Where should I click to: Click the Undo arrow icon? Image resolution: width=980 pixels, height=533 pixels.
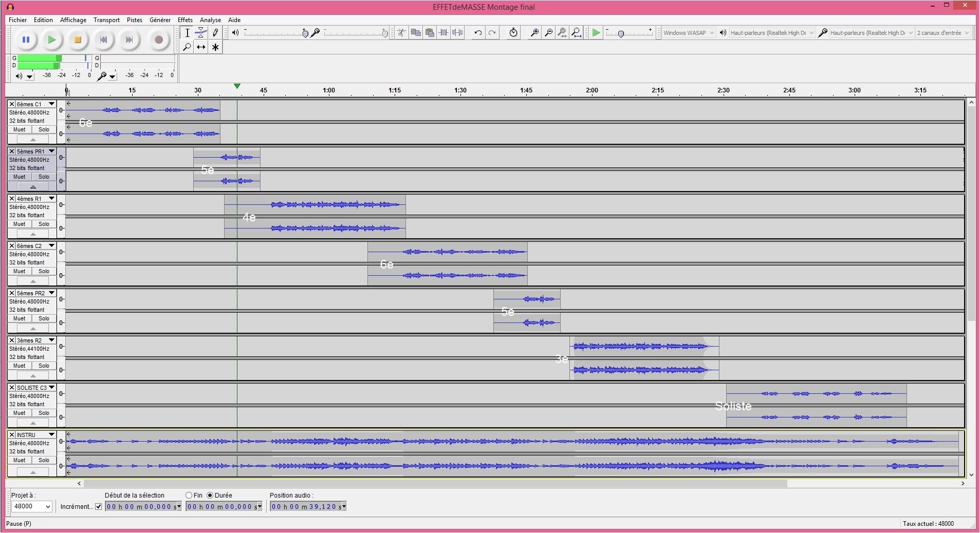[478, 33]
